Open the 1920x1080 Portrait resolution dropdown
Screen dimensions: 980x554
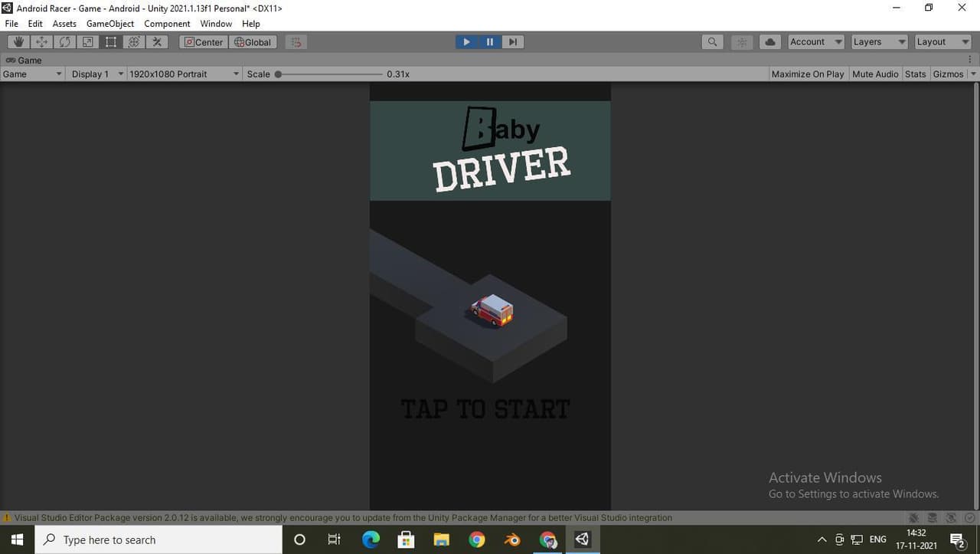(184, 74)
